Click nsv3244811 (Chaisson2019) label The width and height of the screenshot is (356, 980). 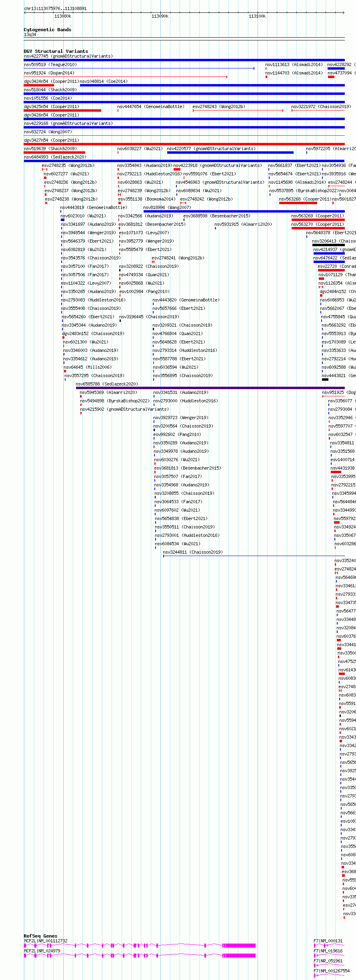click(x=193, y=552)
